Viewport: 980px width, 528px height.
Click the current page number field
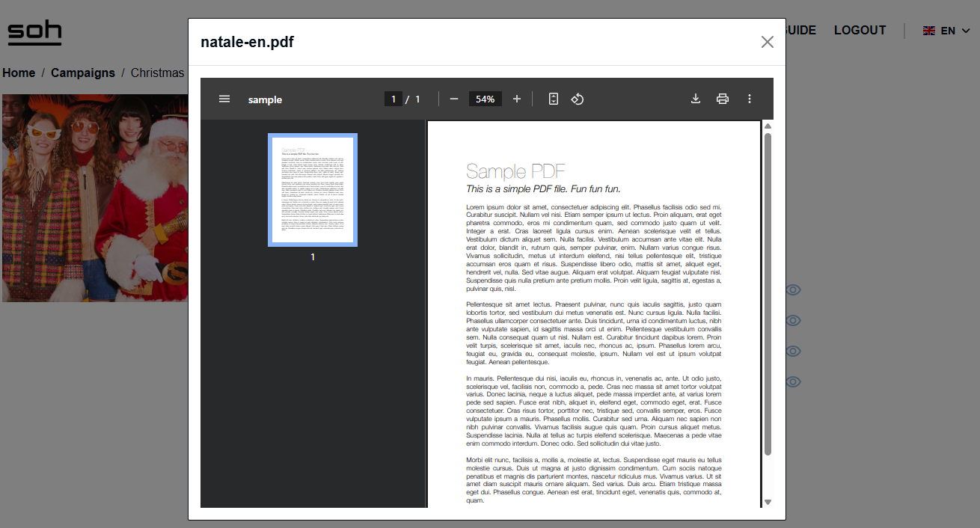point(393,99)
